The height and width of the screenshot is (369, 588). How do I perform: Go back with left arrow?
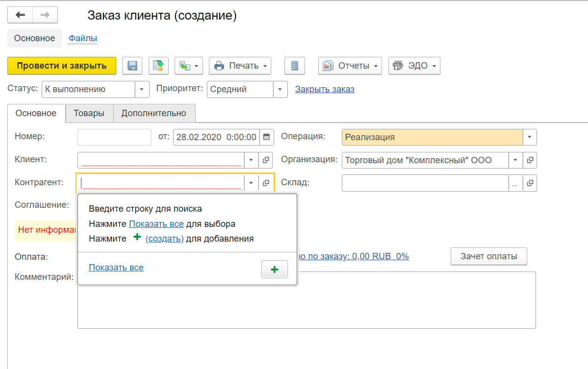tap(21, 15)
